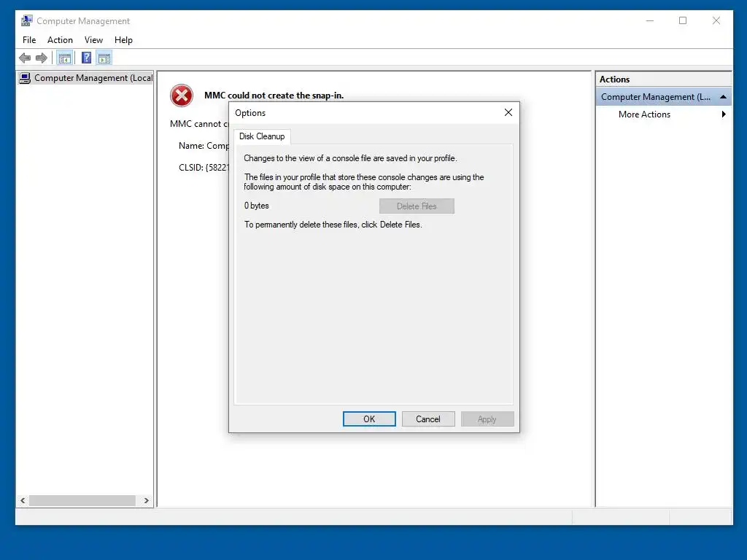The image size is (747, 560).
Task: Click the red error icon
Action: (182, 96)
